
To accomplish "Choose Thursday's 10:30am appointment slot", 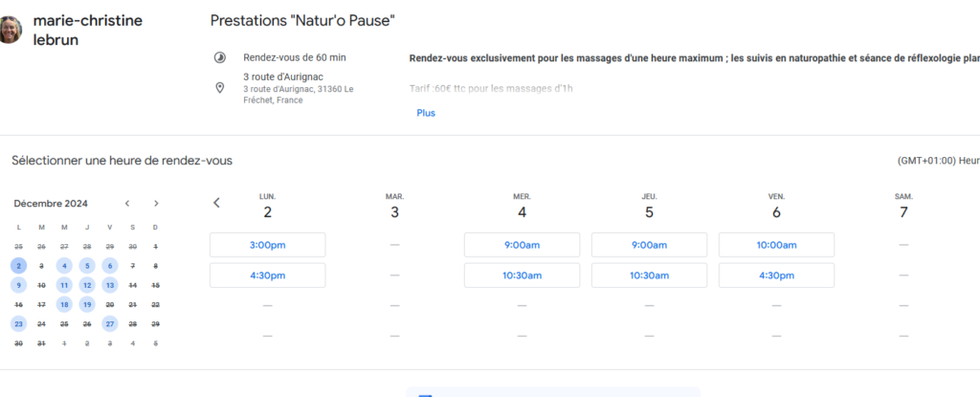I will tap(649, 276).
